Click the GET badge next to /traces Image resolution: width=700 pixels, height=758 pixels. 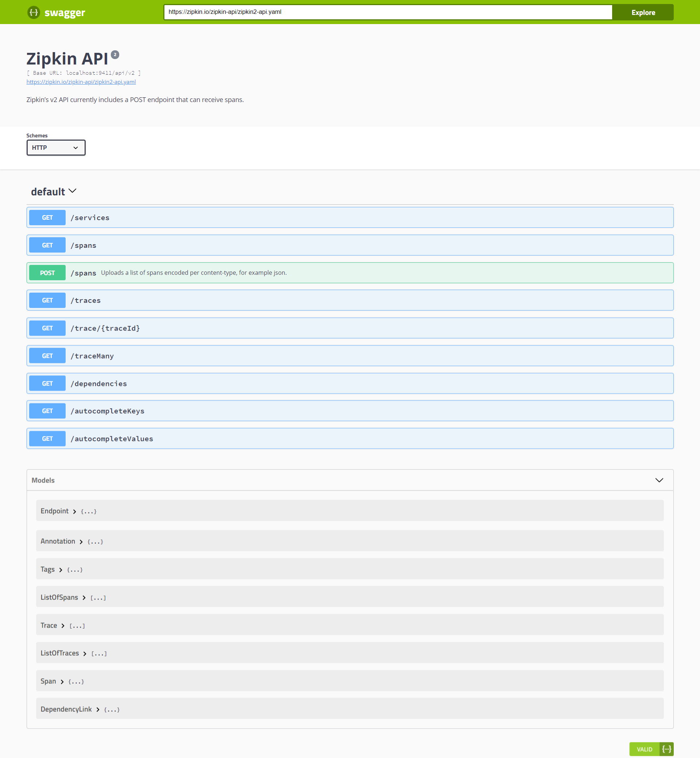point(47,300)
